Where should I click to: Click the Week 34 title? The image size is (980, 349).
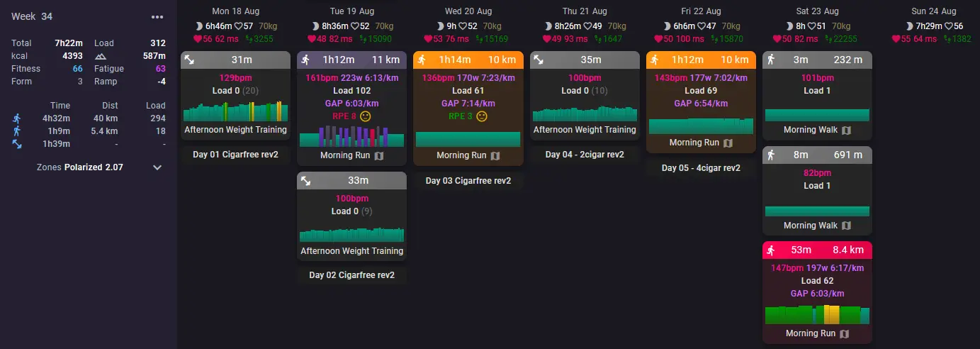point(32,17)
